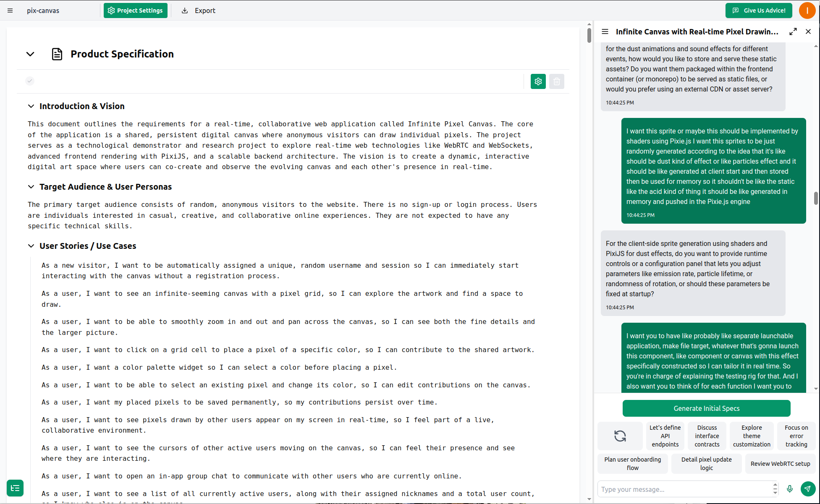Open the chat conversations list menu icon
Screen dimensions: 820x504
point(605,32)
